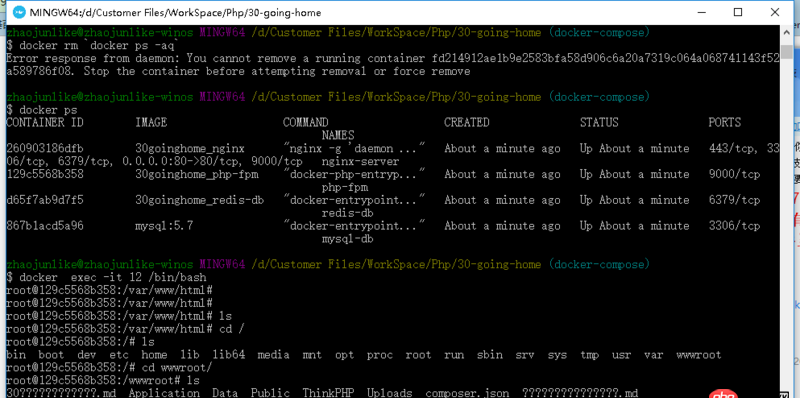Click the ThinkPHP folder name

(x=329, y=393)
